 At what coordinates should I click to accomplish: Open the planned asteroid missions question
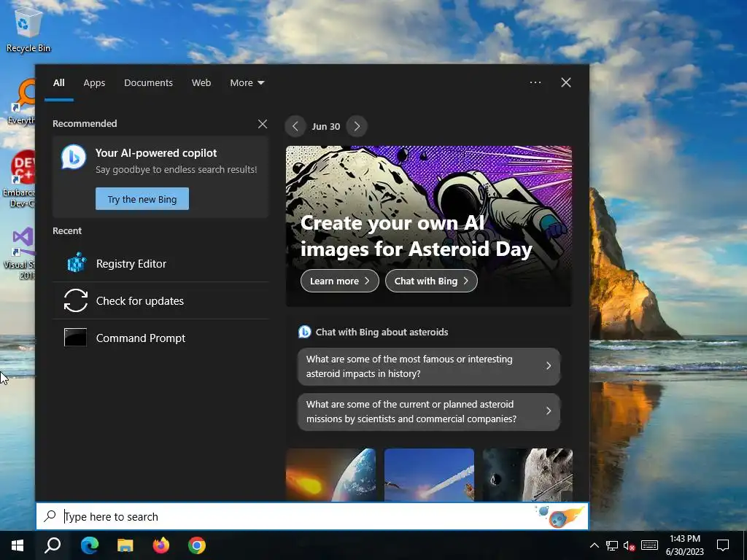click(x=429, y=411)
